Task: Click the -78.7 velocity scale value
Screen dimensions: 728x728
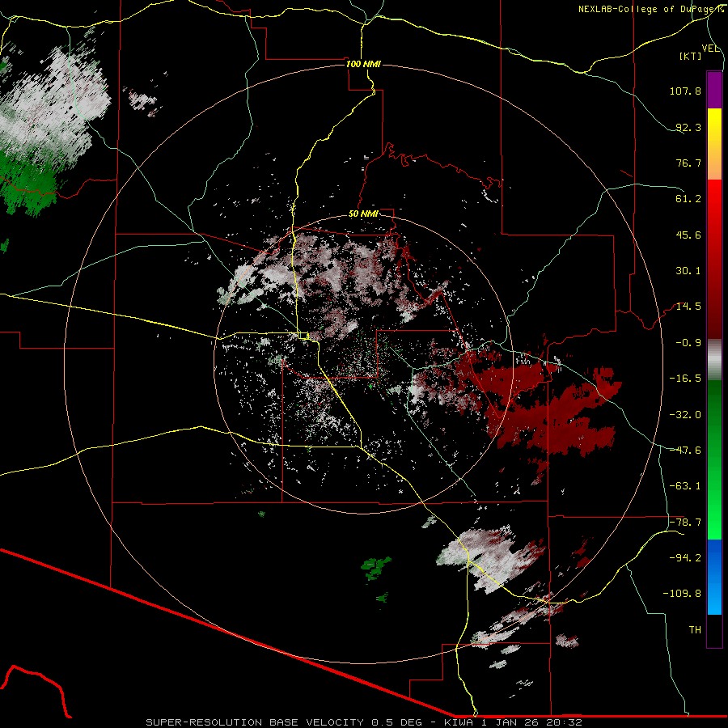Action: pos(685,523)
